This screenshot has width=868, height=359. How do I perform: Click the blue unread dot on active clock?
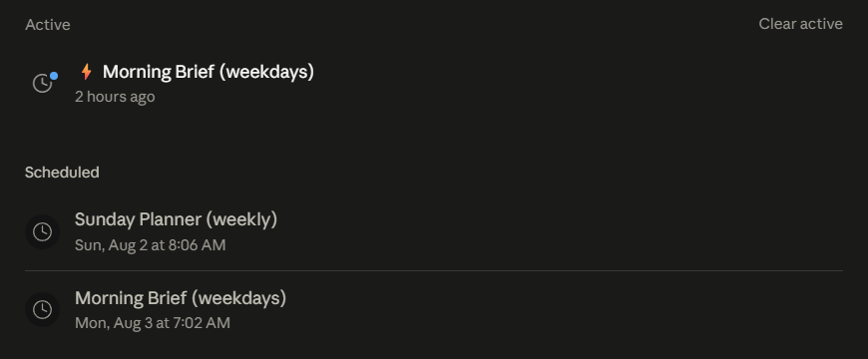pyautogui.click(x=54, y=76)
